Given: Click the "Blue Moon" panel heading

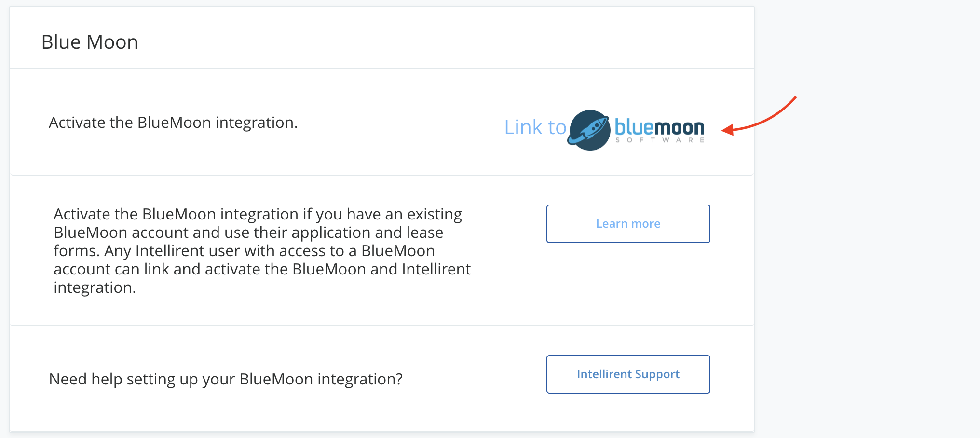Looking at the screenshot, I should tap(90, 42).
